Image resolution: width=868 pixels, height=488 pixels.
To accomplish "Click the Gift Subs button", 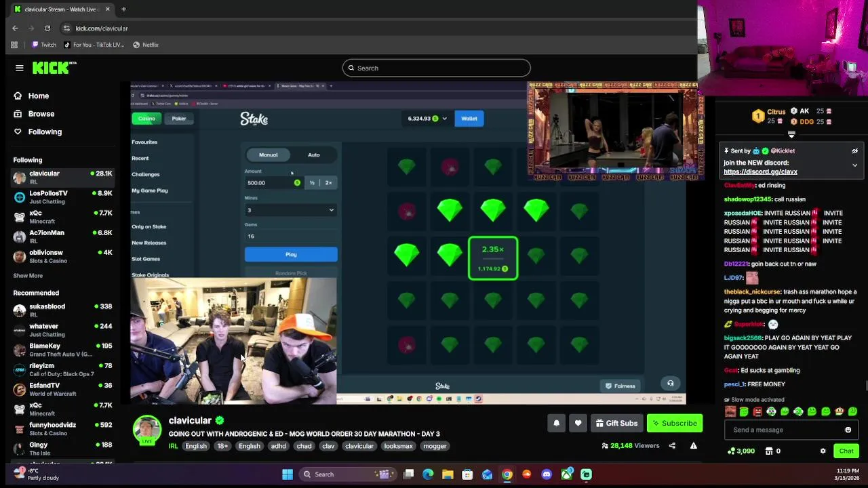I will point(616,423).
